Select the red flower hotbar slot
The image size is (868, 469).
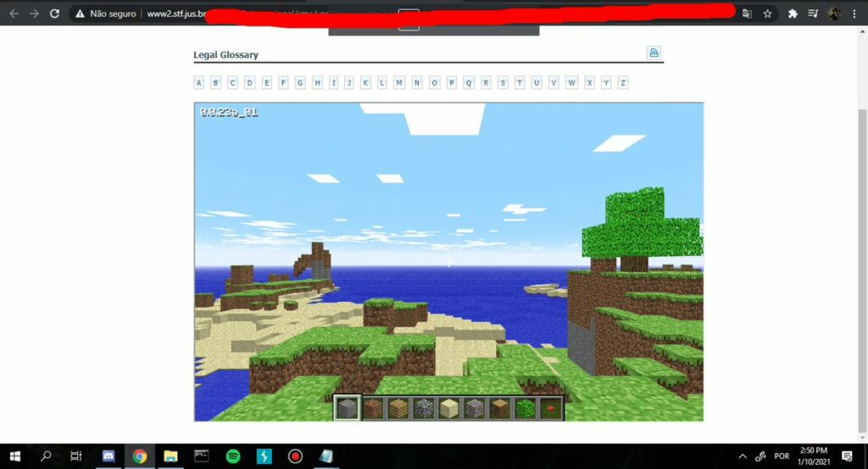point(550,408)
